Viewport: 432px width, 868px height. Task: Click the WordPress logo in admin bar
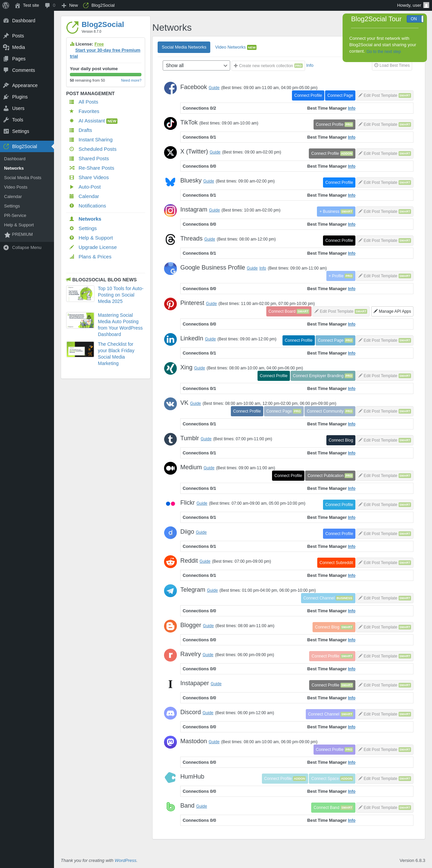[6, 5]
